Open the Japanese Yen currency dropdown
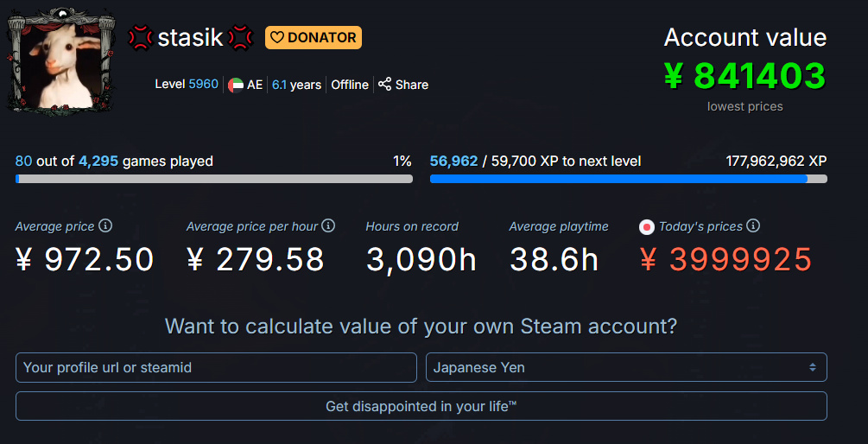868x444 pixels. pyautogui.click(x=626, y=367)
